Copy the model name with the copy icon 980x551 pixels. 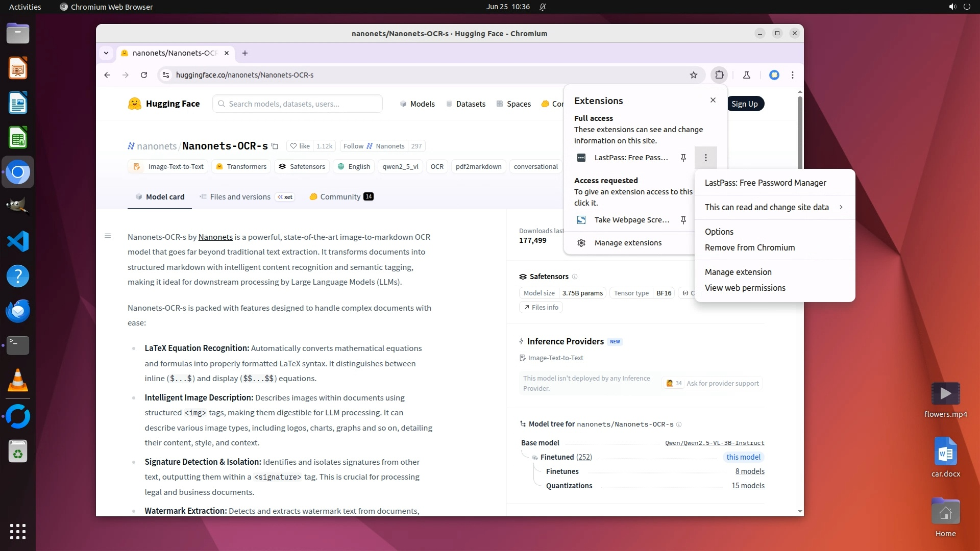click(275, 146)
